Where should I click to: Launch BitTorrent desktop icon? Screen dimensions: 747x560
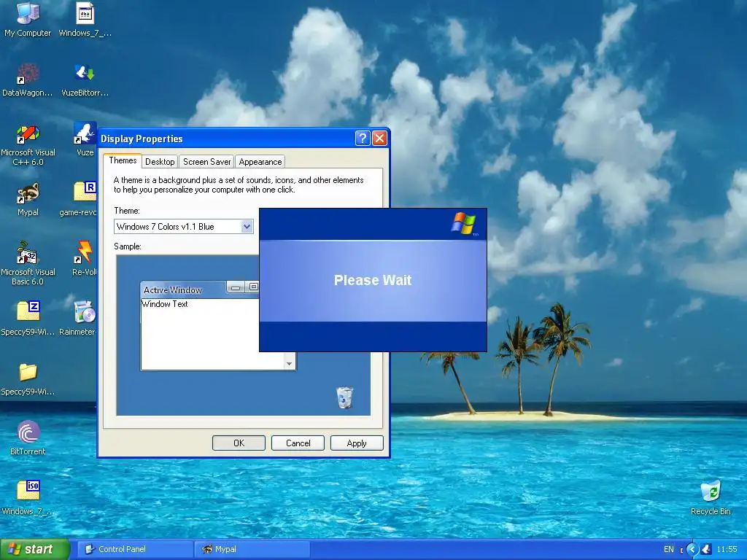[x=28, y=438]
